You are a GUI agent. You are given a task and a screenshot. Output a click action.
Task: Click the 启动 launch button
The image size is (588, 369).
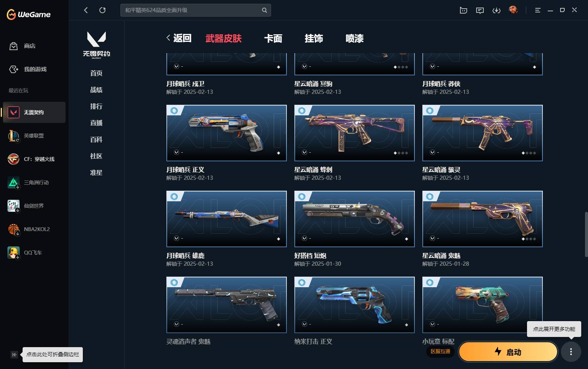coord(508,352)
